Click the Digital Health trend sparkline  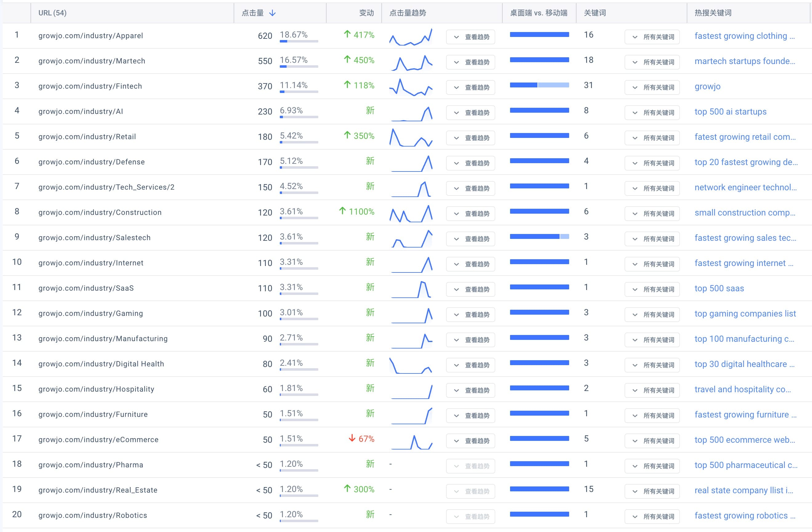(x=411, y=365)
